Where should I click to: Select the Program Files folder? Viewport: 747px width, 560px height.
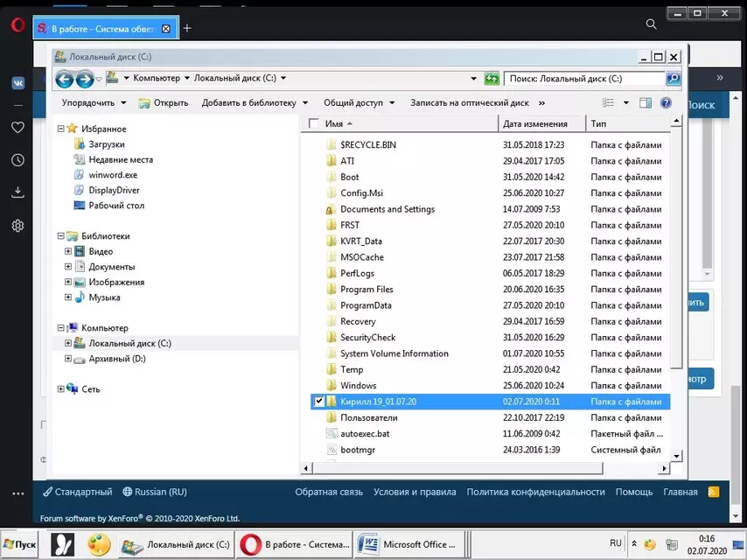click(x=367, y=290)
